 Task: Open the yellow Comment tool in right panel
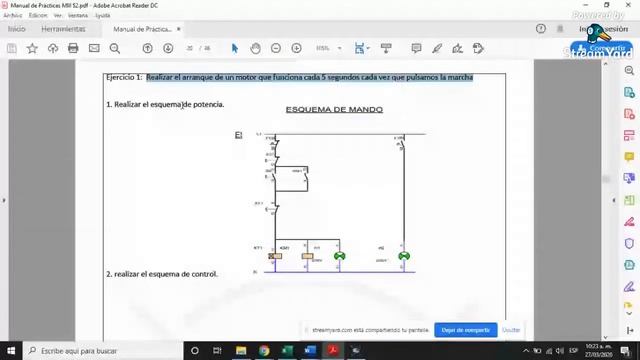point(629,157)
